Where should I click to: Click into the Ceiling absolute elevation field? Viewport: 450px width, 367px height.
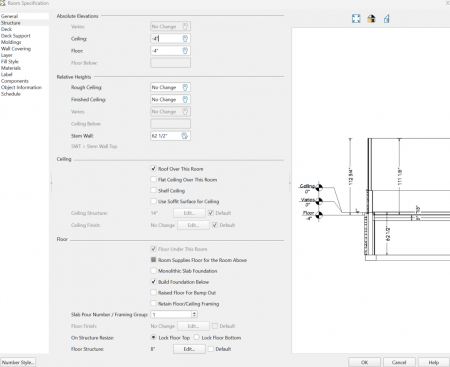[170, 39]
